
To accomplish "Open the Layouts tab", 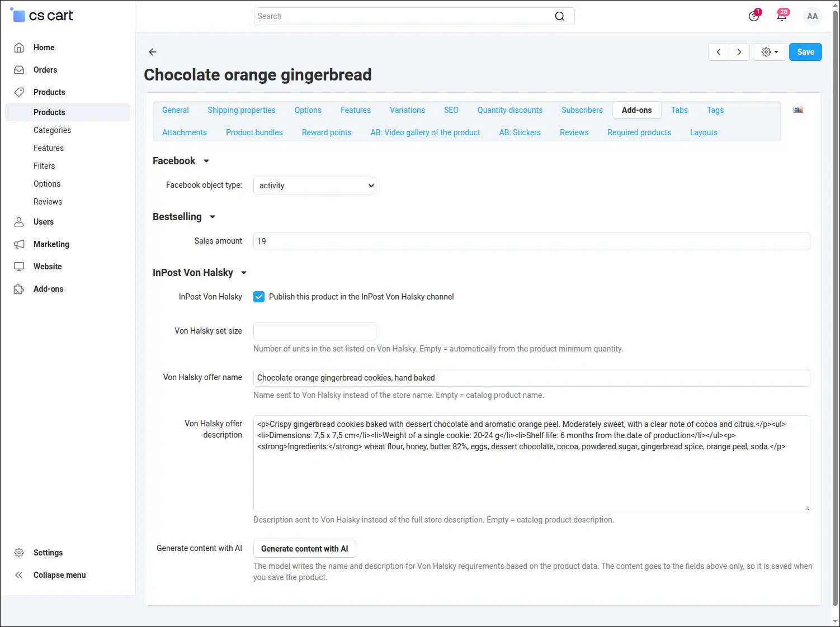I will [704, 132].
